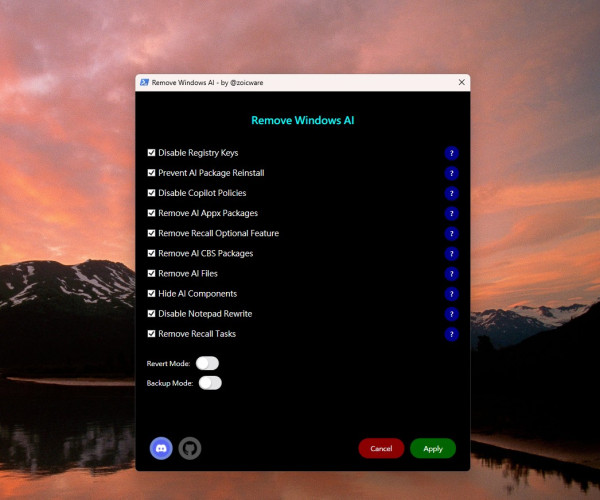
Task: Click the window title text by @zoicware
Action: coord(207,83)
